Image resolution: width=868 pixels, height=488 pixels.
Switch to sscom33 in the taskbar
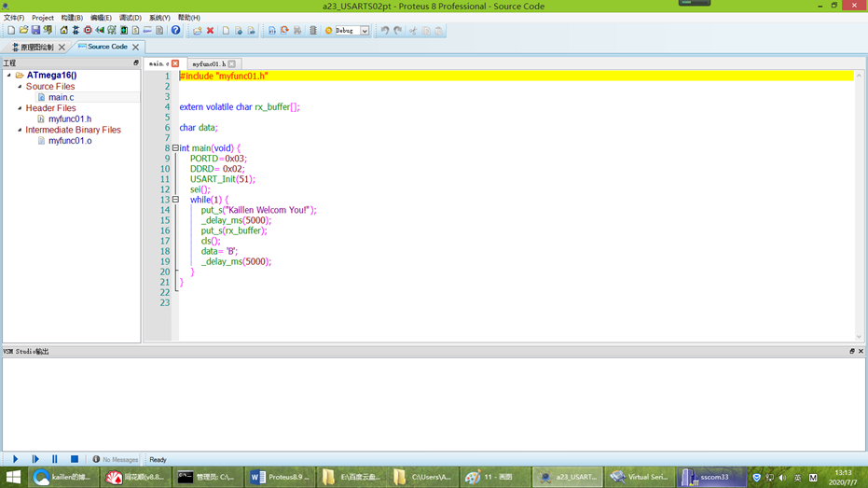pyautogui.click(x=711, y=477)
